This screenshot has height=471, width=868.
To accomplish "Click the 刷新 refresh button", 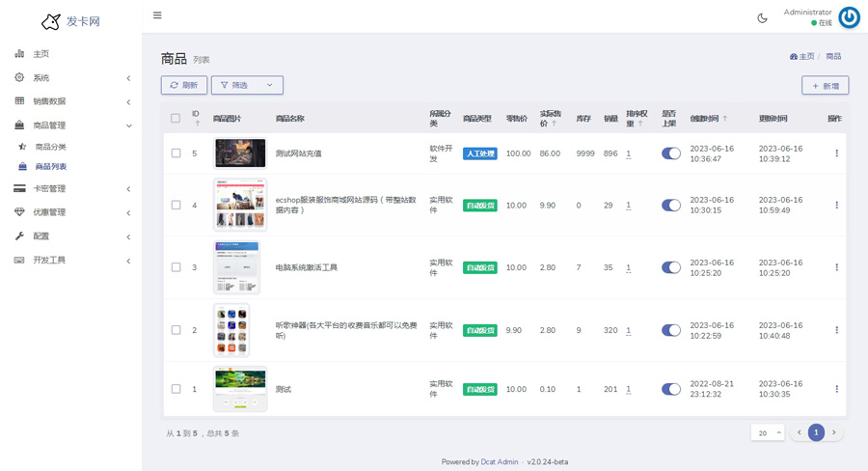I will pyautogui.click(x=183, y=85).
